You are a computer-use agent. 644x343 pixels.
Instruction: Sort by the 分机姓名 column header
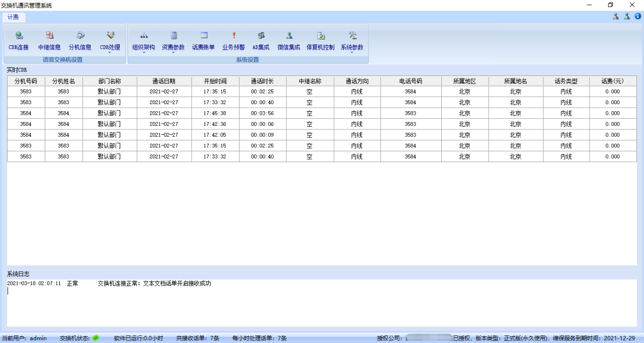click(x=63, y=81)
